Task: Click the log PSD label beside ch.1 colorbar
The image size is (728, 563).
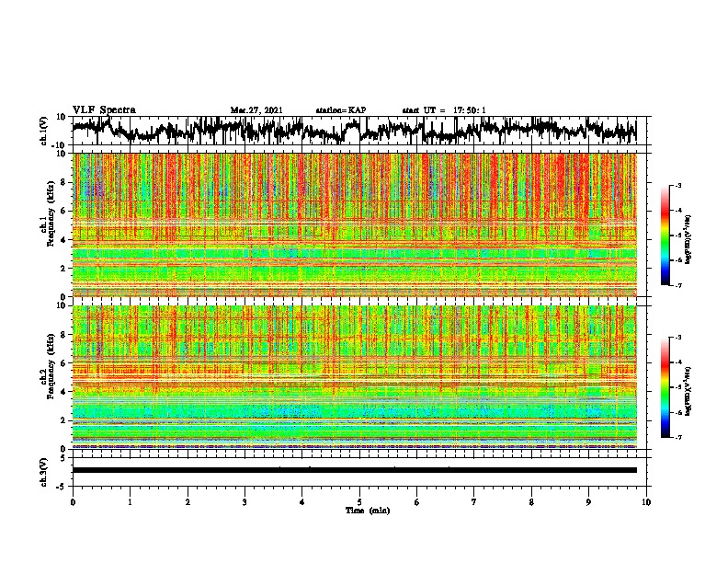Action: 688,240
